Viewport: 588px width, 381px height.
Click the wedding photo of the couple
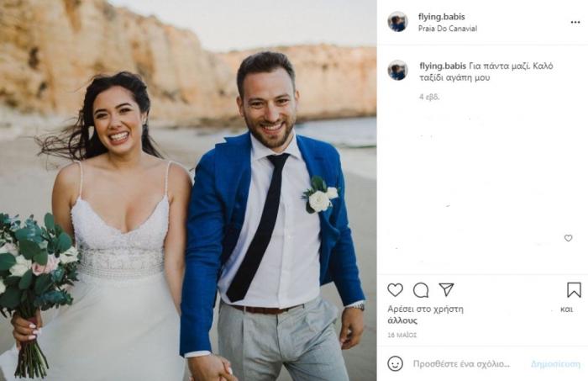coord(188,190)
